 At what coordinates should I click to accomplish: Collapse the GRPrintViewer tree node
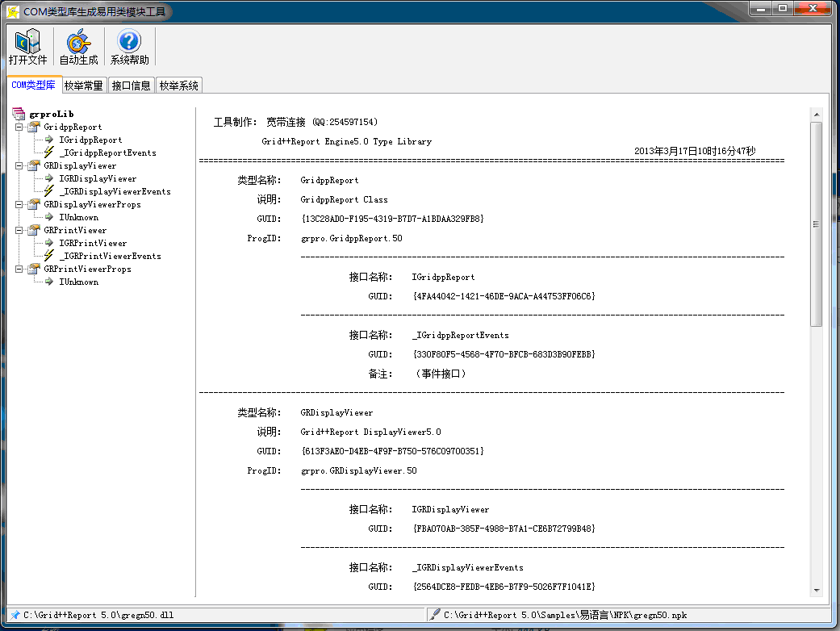click(19, 230)
